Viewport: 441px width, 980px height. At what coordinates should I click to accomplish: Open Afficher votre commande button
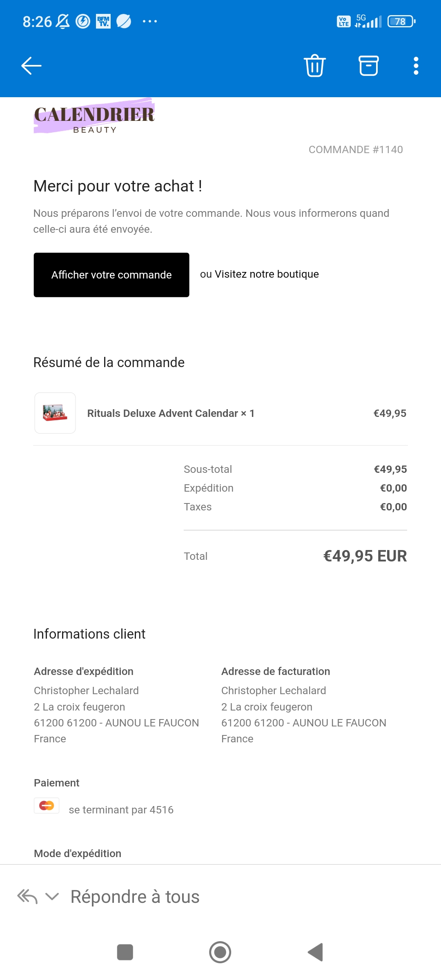click(x=111, y=275)
